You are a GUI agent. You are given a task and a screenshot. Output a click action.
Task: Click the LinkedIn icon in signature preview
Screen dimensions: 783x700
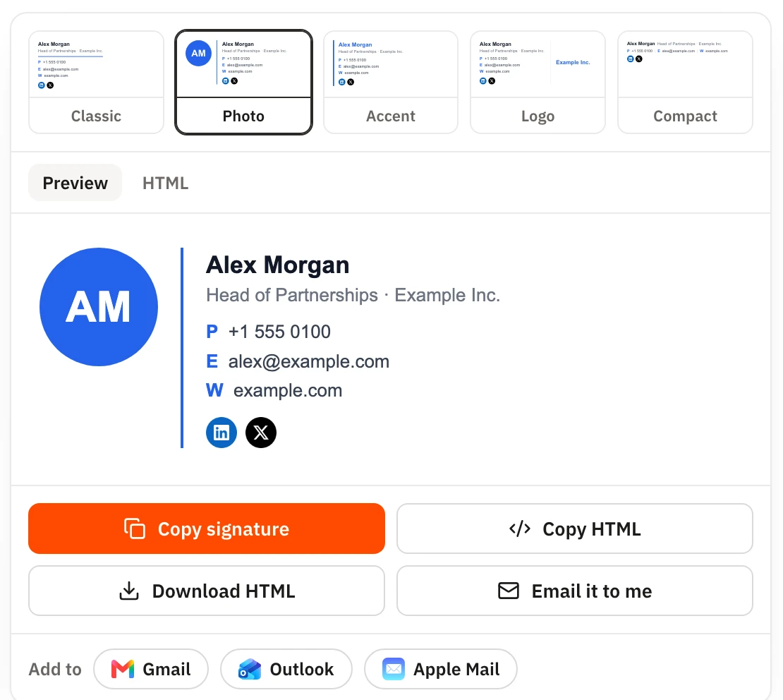pos(221,433)
